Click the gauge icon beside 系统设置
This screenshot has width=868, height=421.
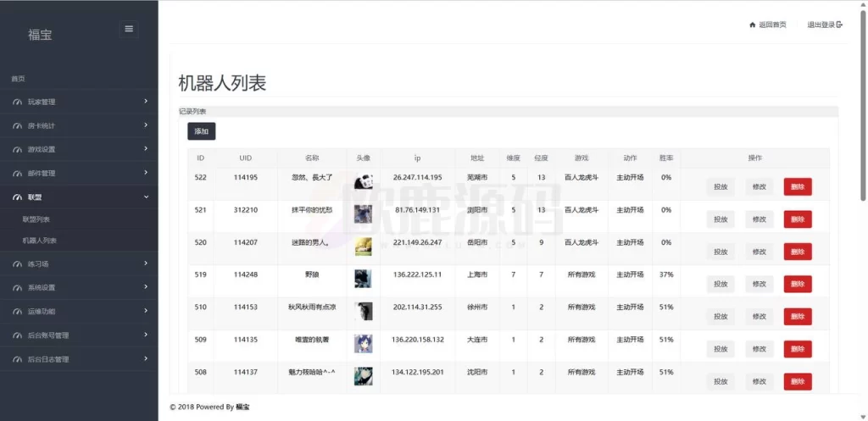18,288
